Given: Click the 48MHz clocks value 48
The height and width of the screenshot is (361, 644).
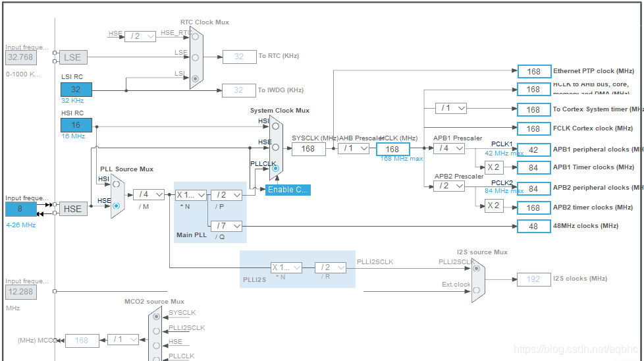Looking at the screenshot, I should (534, 227).
